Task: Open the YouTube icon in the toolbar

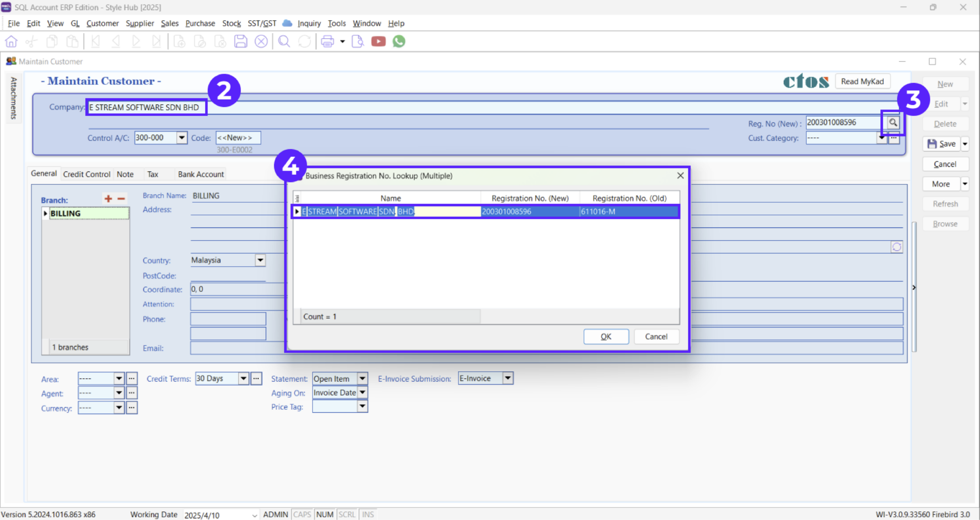Action: pyautogui.click(x=378, y=41)
